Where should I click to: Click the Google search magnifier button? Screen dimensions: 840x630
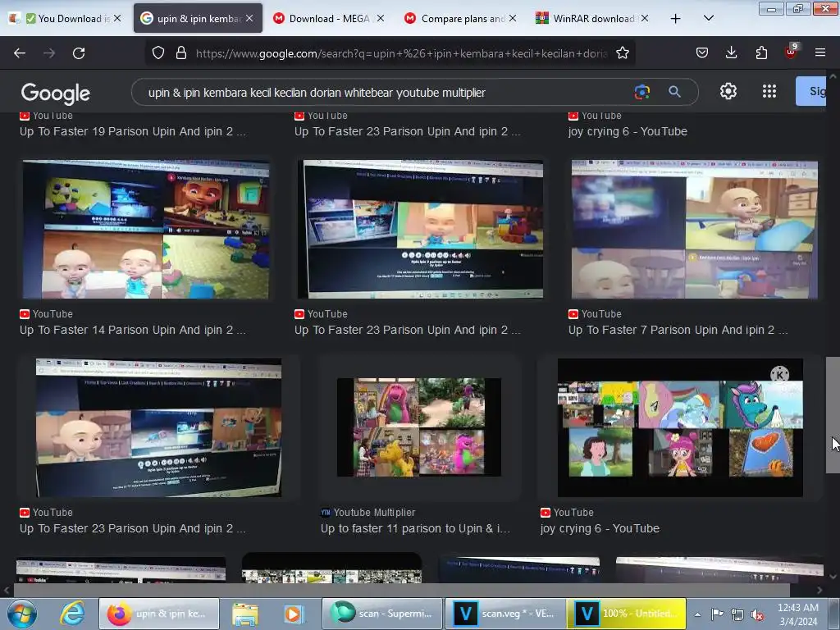point(674,92)
